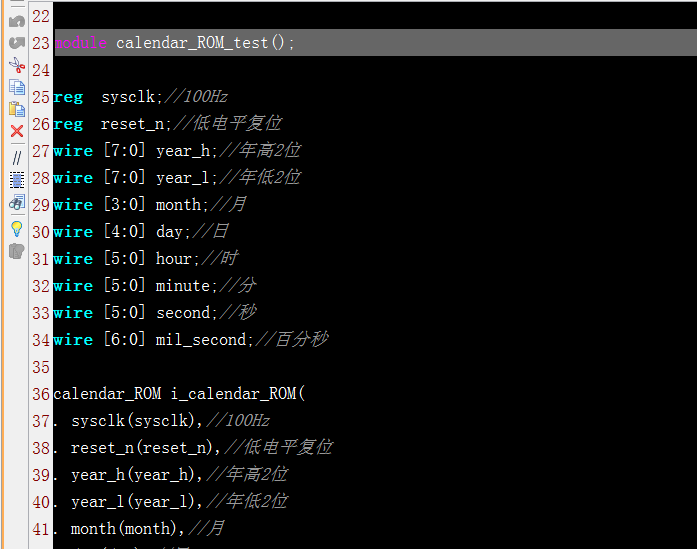Viewport: 697px width, 549px height.
Task: Paste from the clipboard icon
Action: [16, 109]
